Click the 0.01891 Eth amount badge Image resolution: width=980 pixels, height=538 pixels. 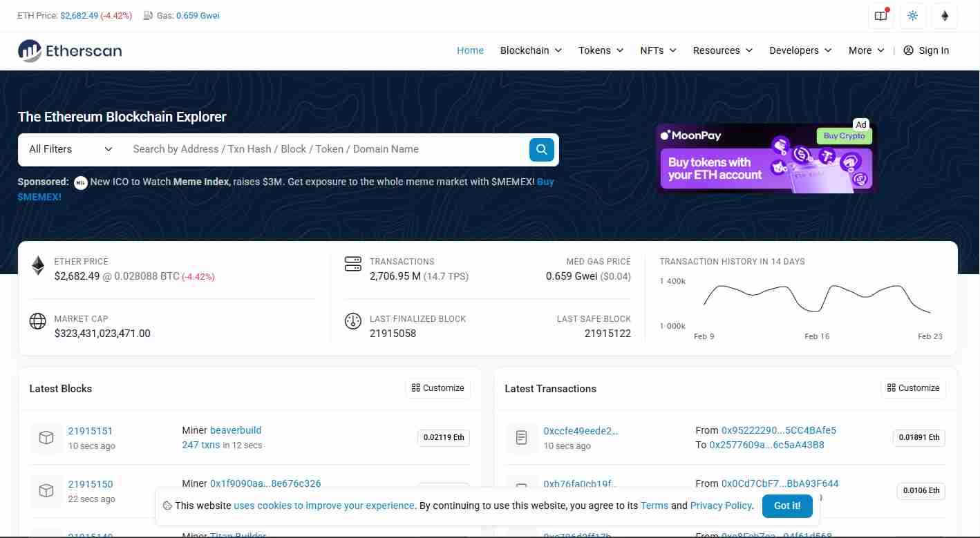919,438
